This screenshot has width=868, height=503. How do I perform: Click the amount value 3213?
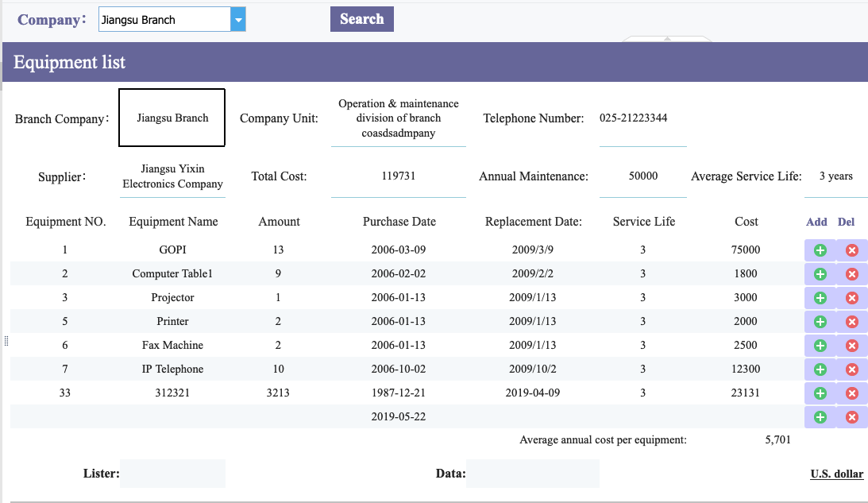pyautogui.click(x=278, y=393)
